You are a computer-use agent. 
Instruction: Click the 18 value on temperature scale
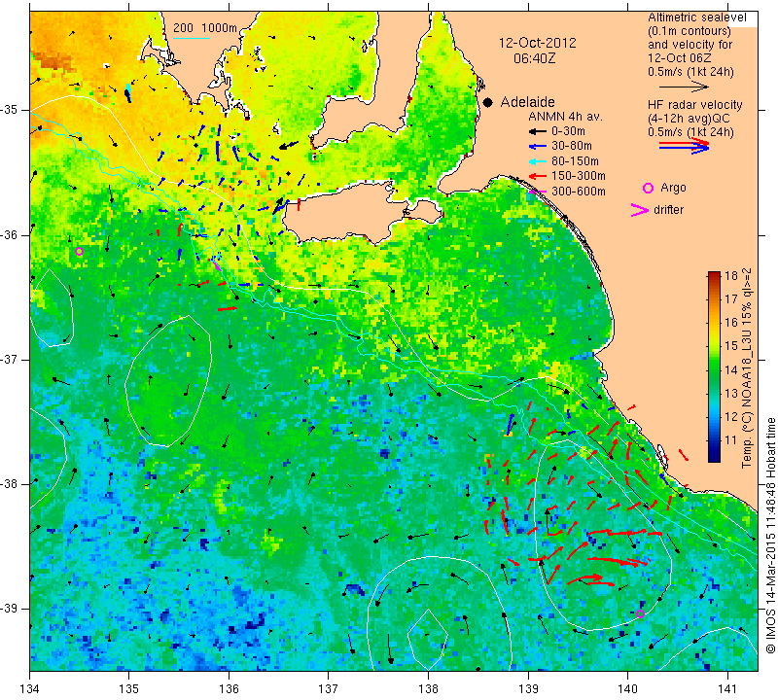[x=731, y=276]
